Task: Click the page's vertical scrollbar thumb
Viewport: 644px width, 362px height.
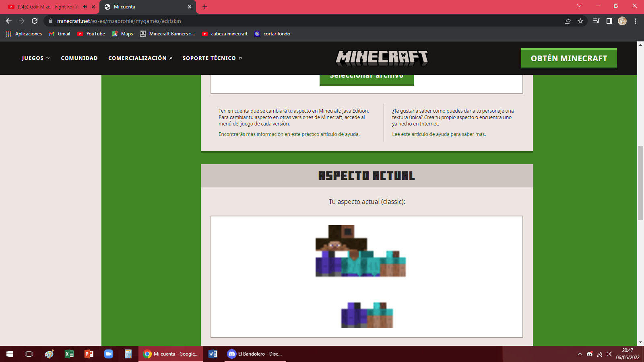Action: click(x=640, y=183)
